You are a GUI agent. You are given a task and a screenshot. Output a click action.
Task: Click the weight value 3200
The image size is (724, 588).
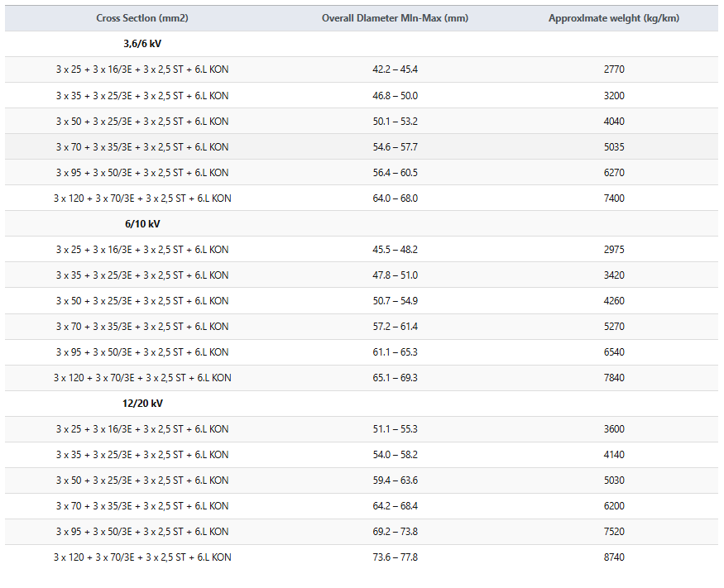click(x=614, y=96)
